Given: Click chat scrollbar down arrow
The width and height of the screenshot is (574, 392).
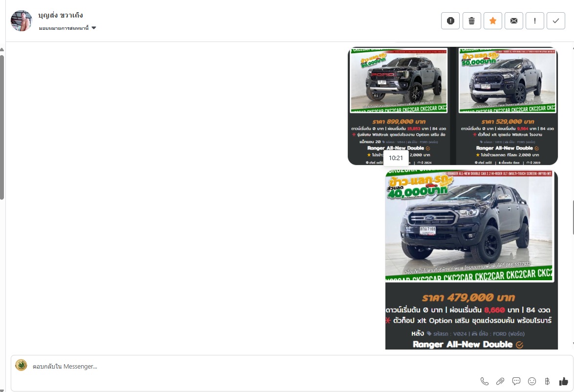Looking at the screenshot, I should pyautogui.click(x=573, y=344).
